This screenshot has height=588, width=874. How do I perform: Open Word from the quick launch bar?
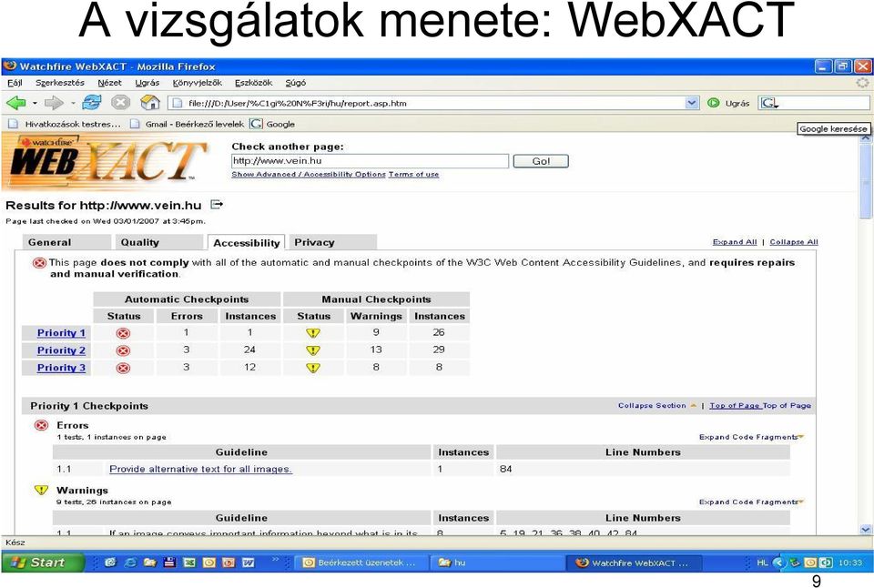pos(248,563)
